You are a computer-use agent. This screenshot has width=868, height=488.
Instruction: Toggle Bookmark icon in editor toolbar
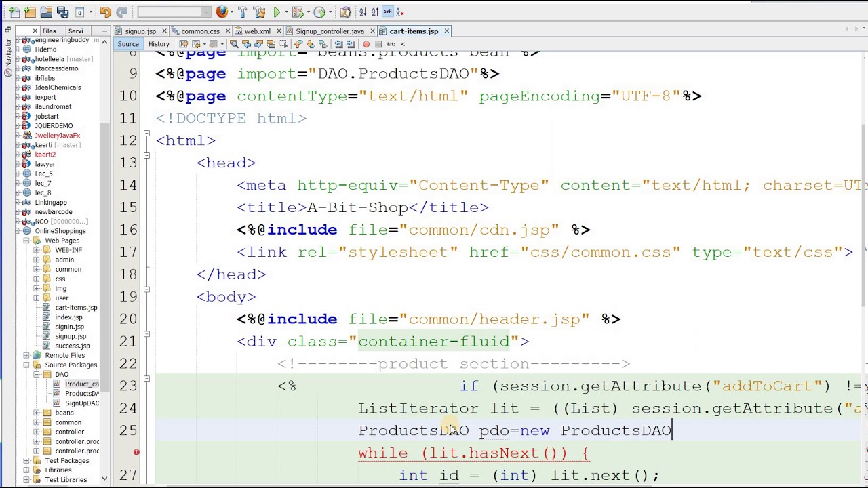(322, 44)
